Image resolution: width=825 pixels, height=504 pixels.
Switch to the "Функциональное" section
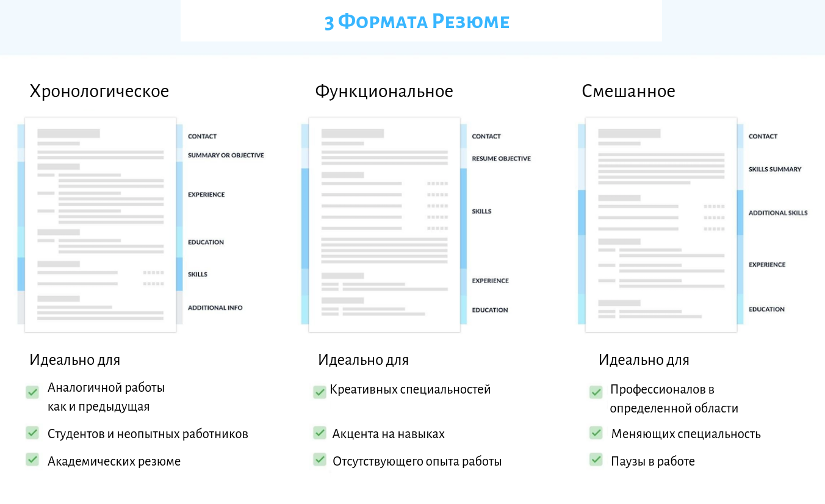click(384, 91)
